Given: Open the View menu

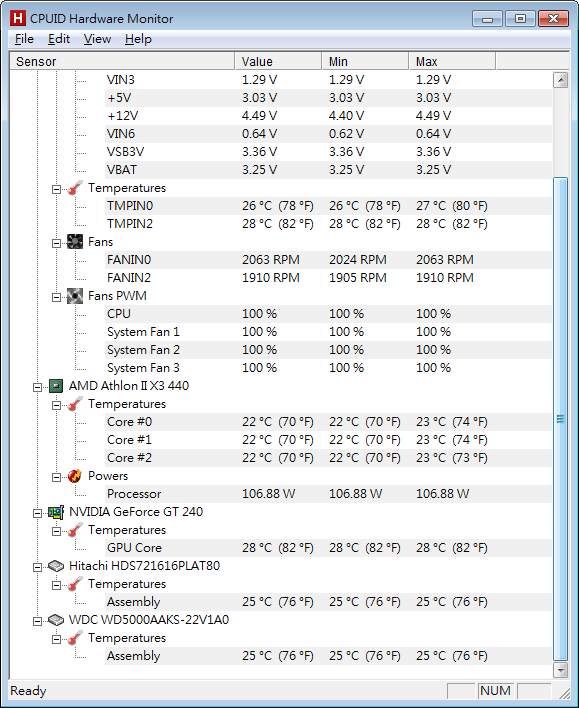Looking at the screenshot, I should point(97,39).
